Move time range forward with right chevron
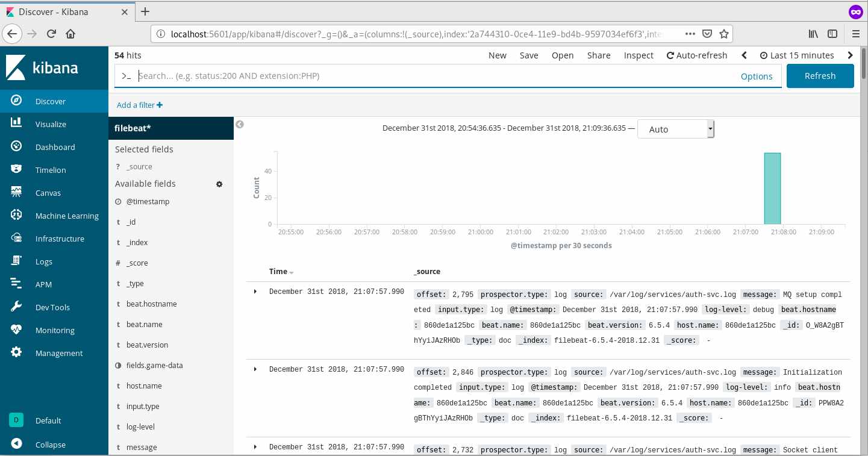This screenshot has height=456, width=868. click(x=850, y=55)
